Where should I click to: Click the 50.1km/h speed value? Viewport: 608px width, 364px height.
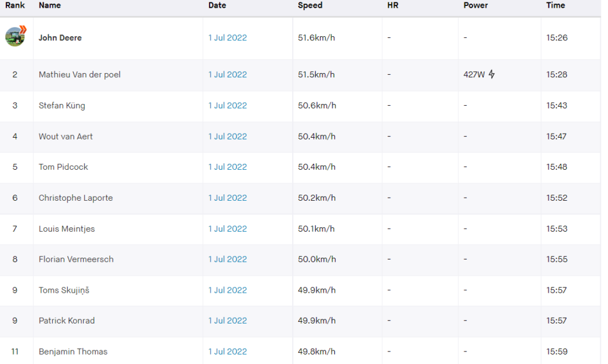[x=316, y=229]
